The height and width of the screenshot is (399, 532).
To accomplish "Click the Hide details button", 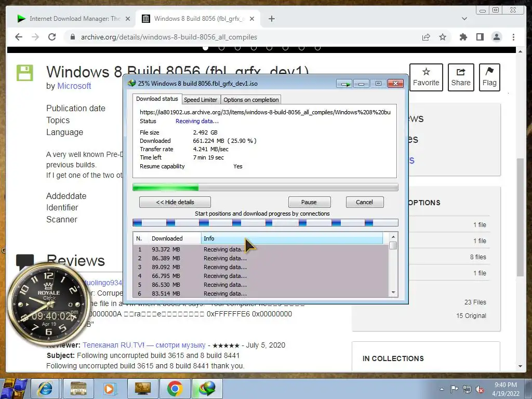I will pos(175,202).
